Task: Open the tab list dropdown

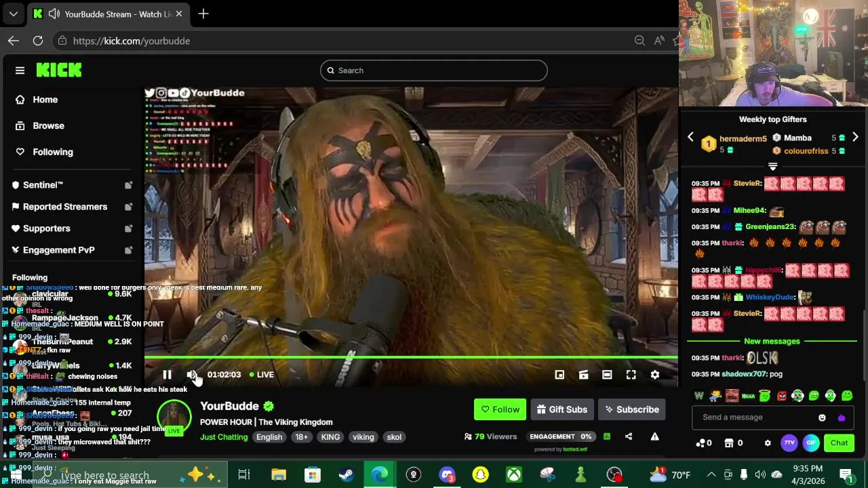Action: [13, 14]
